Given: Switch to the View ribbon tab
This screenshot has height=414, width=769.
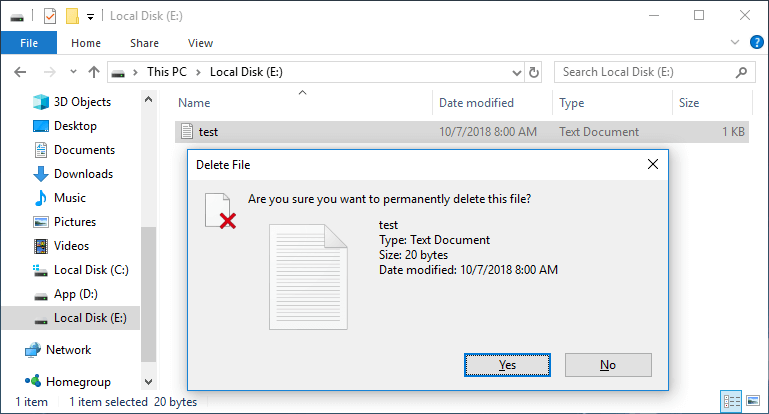Looking at the screenshot, I should (x=200, y=43).
